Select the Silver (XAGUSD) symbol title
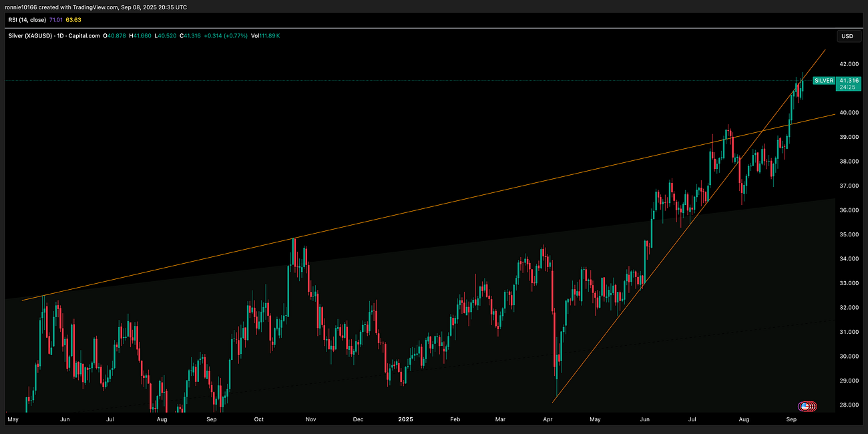 pos(30,35)
